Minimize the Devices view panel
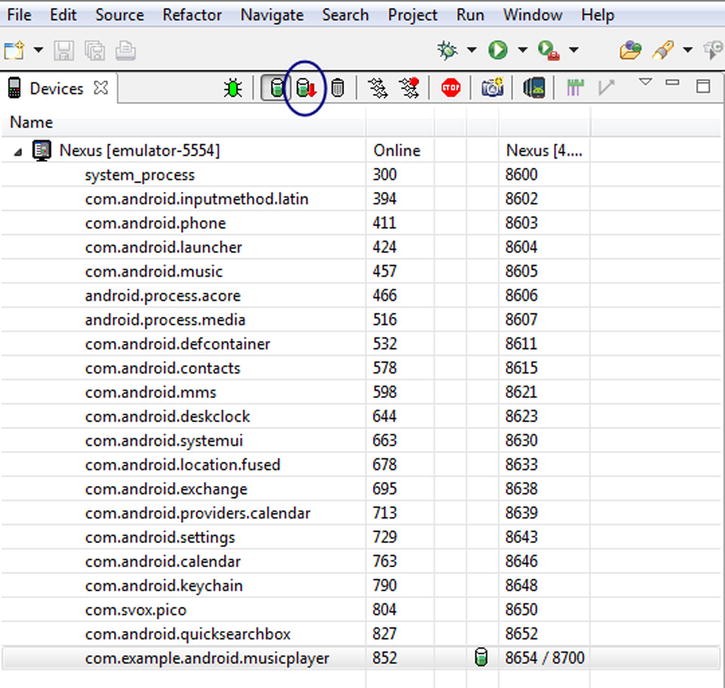725x688 pixels. coord(672,83)
